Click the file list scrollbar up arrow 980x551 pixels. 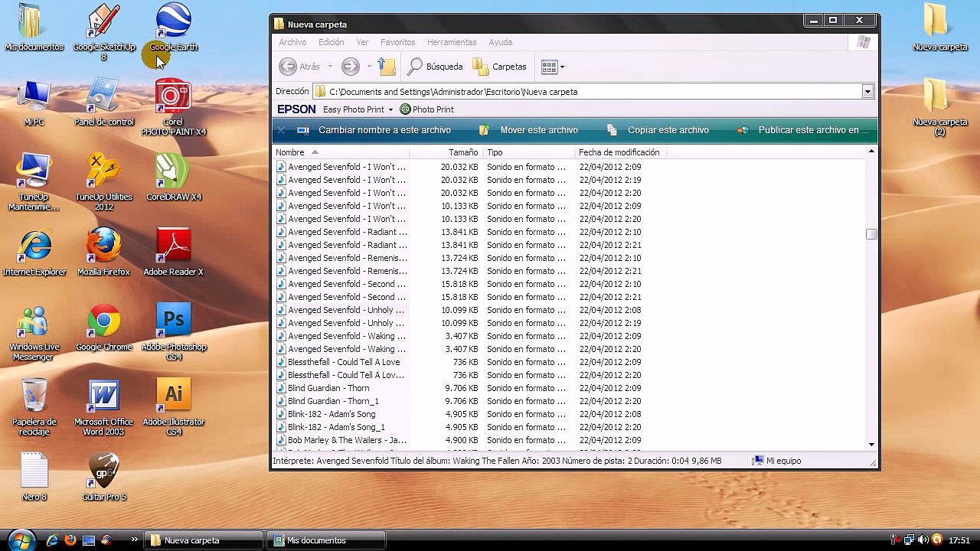pyautogui.click(x=871, y=152)
